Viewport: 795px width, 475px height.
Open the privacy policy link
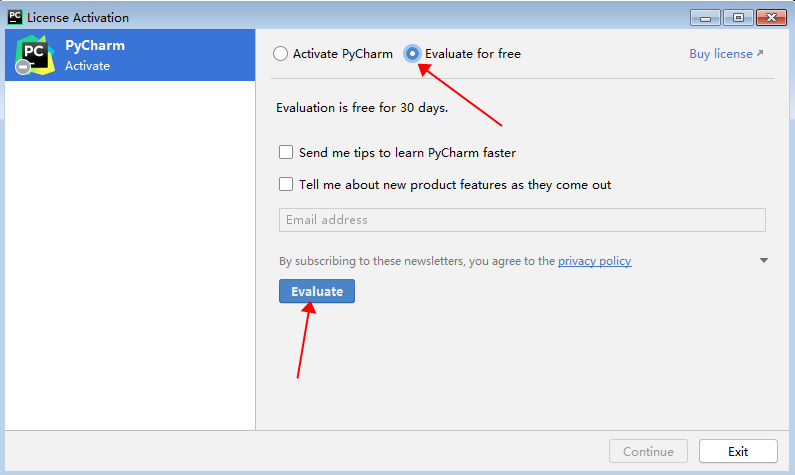point(595,261)
